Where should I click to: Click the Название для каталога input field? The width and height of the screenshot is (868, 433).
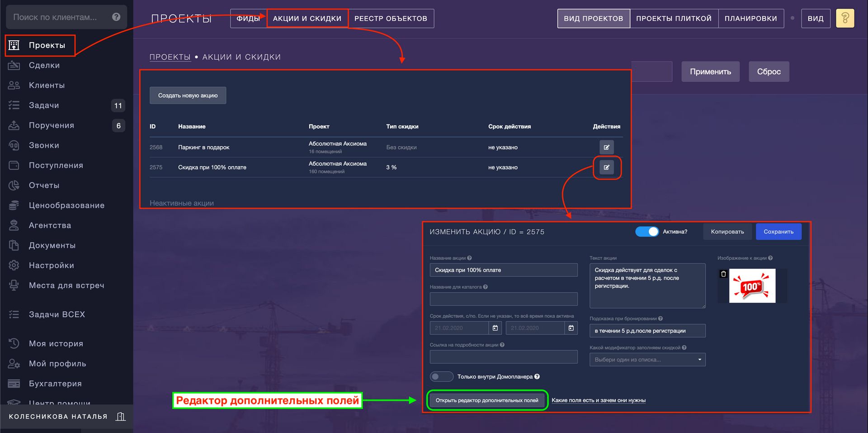click(x=503, y=299)
